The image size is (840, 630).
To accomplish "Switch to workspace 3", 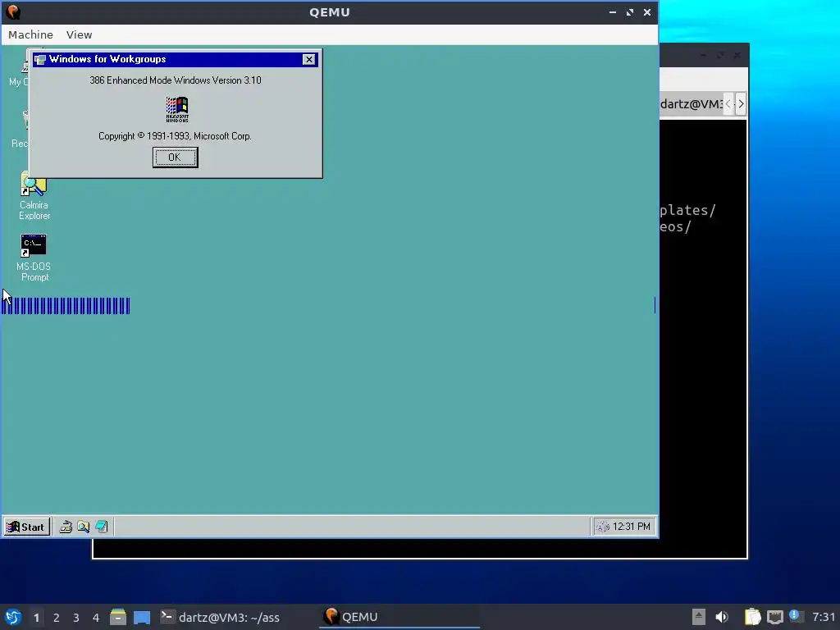I will pos(76,618).
